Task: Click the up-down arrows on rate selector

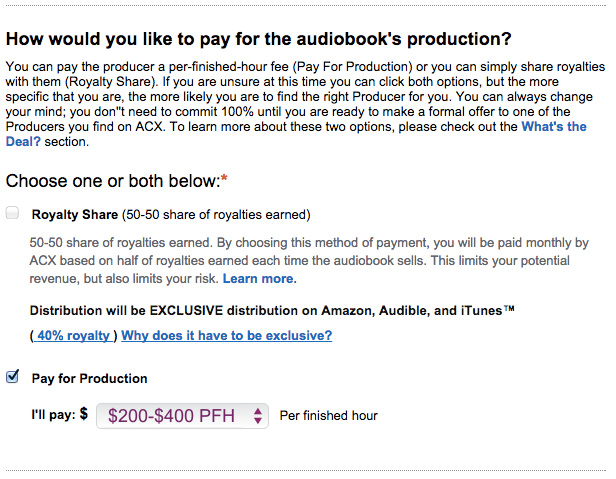Action: click(x=258, y=416)
